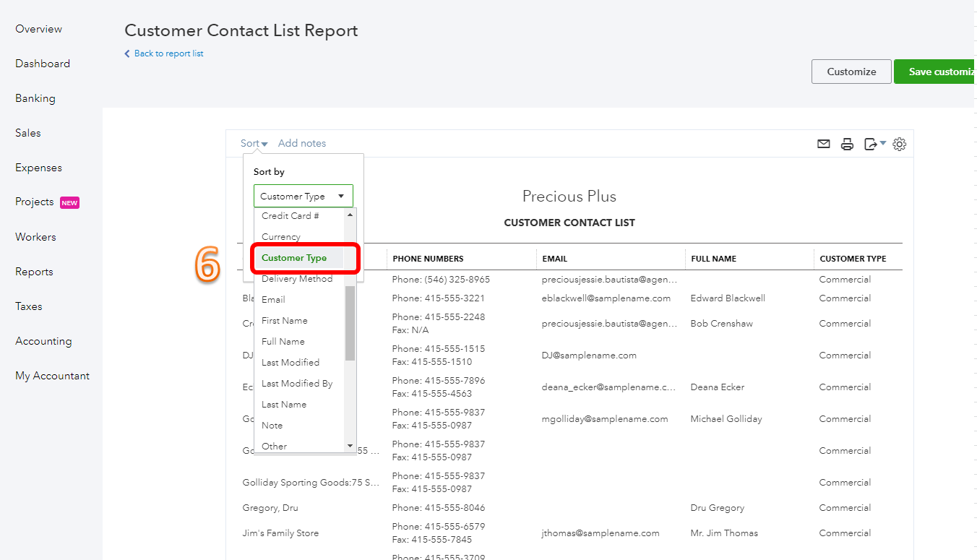Navigate to Banking from the sidebar

click(x=34, y=98)
